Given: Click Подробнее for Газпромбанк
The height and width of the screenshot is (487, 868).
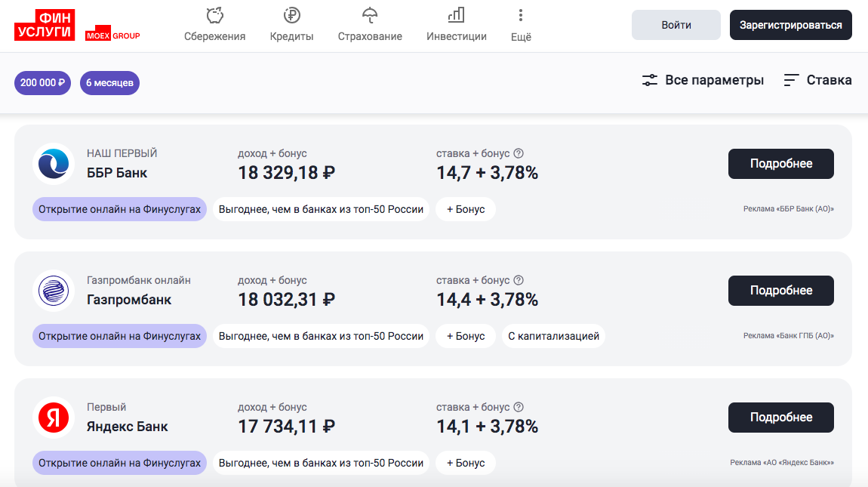Looking at the screenshot, I should click(780, 291).
